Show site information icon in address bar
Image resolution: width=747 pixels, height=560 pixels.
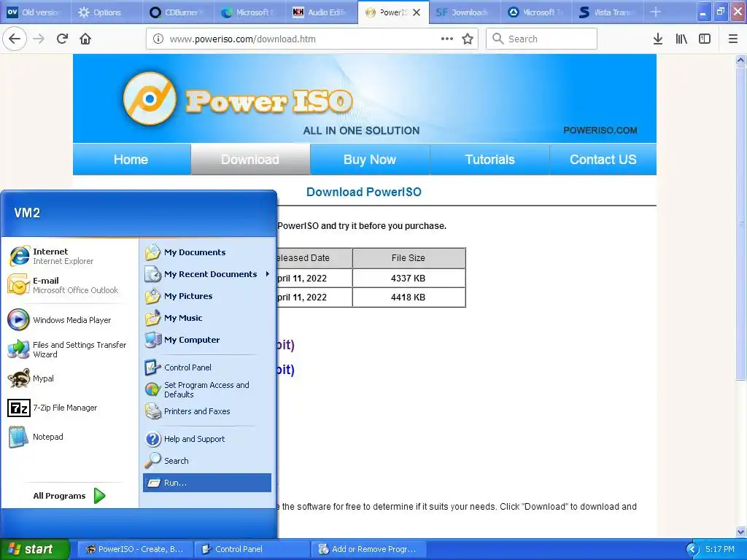158,39
